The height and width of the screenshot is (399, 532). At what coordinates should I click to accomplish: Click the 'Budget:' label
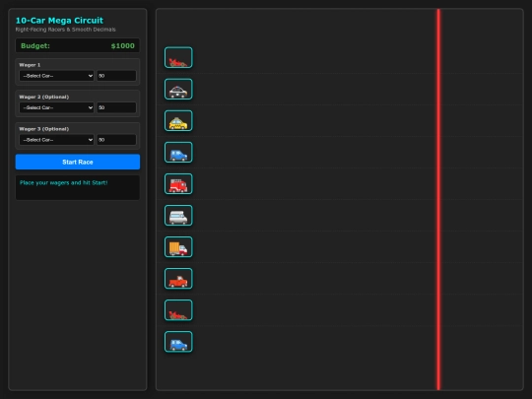tap(35, 45)
